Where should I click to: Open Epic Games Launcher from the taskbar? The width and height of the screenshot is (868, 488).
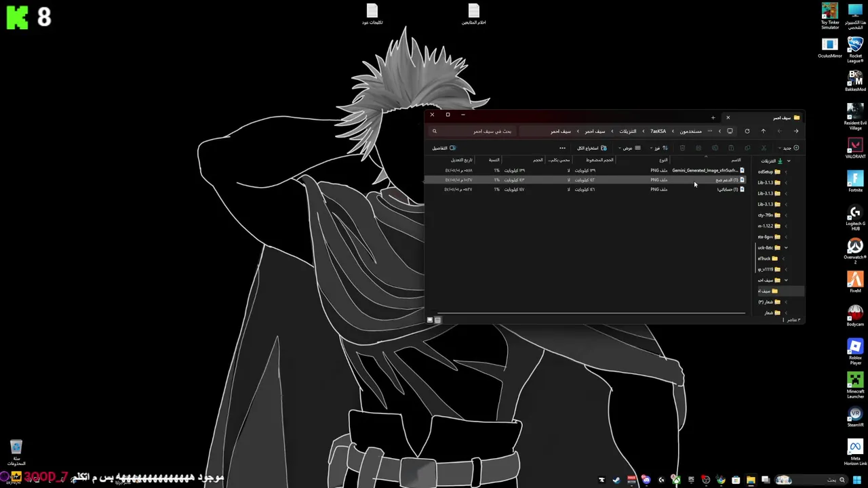click(x=691, y=480)
